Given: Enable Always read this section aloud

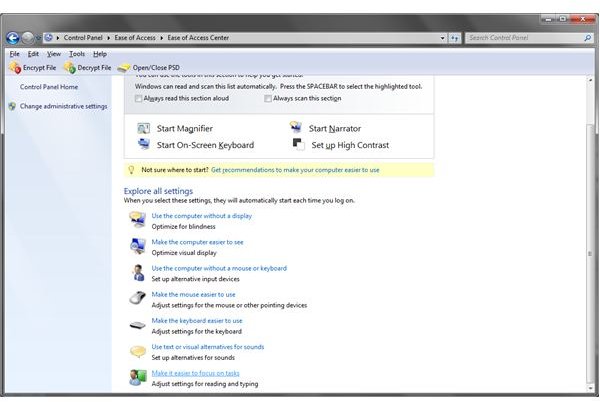Looking at the screenshot, I should click(138, 99).
